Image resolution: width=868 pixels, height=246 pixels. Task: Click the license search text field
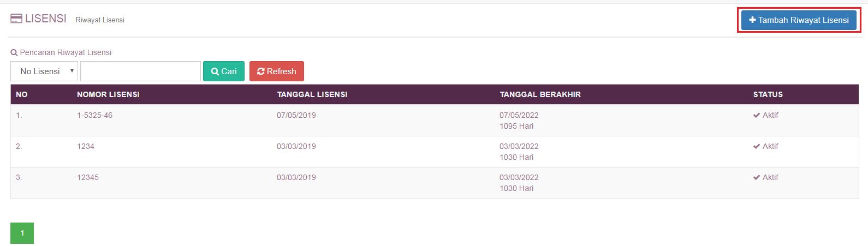point(140,71)
